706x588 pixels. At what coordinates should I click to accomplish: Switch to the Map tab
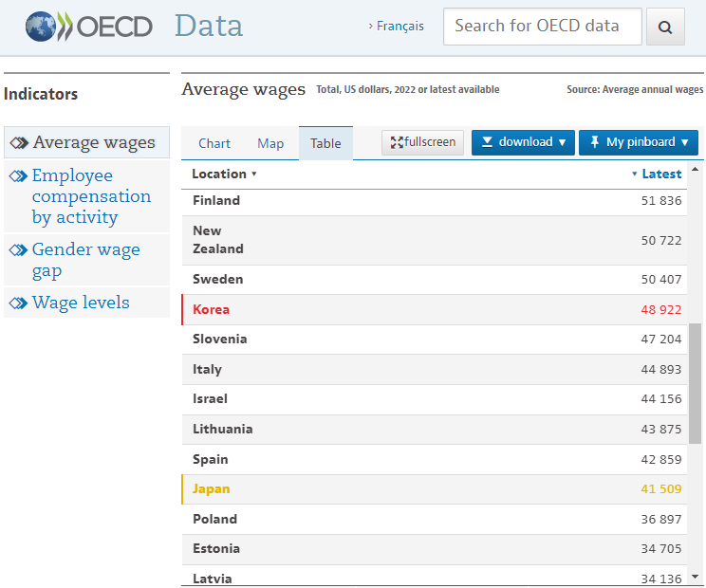click(270, 143)
